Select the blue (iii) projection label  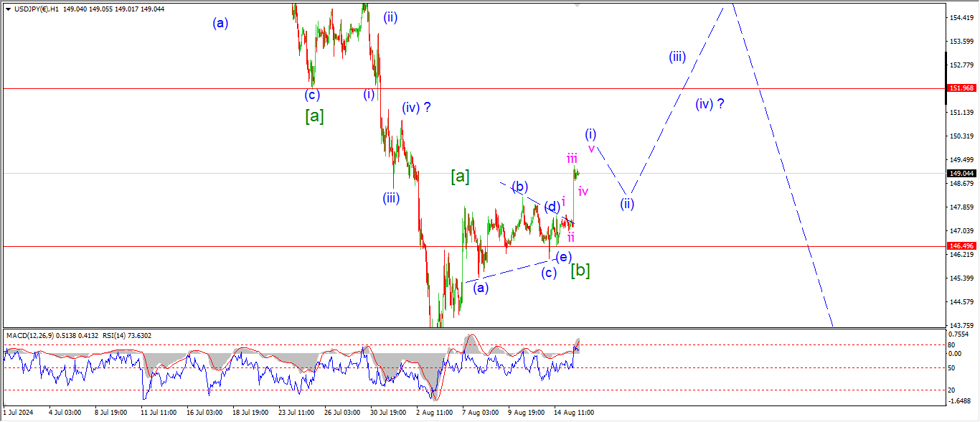(x=677, y=57)
